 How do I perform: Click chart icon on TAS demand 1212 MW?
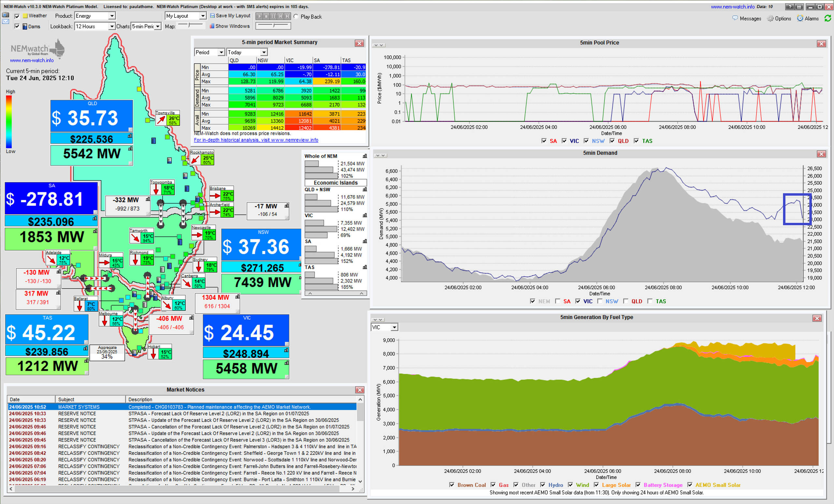[86, 360]
